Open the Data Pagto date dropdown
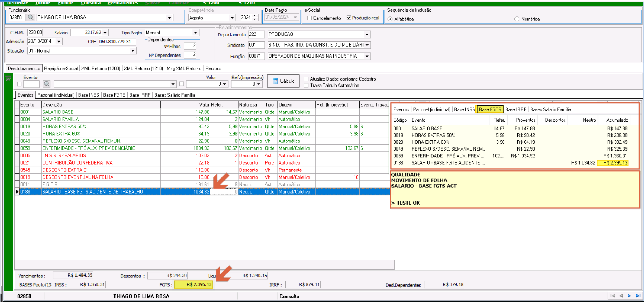This screenshot has width=644, height=302. point(295,17)
